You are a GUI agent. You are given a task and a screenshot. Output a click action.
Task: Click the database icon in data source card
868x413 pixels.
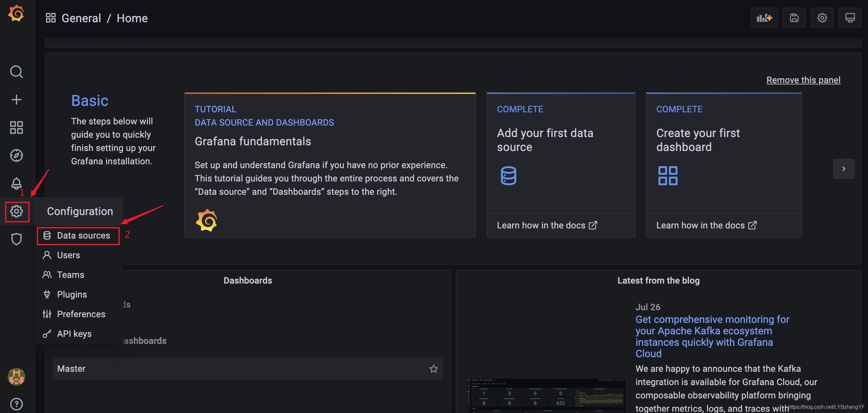tap(508, 176)
